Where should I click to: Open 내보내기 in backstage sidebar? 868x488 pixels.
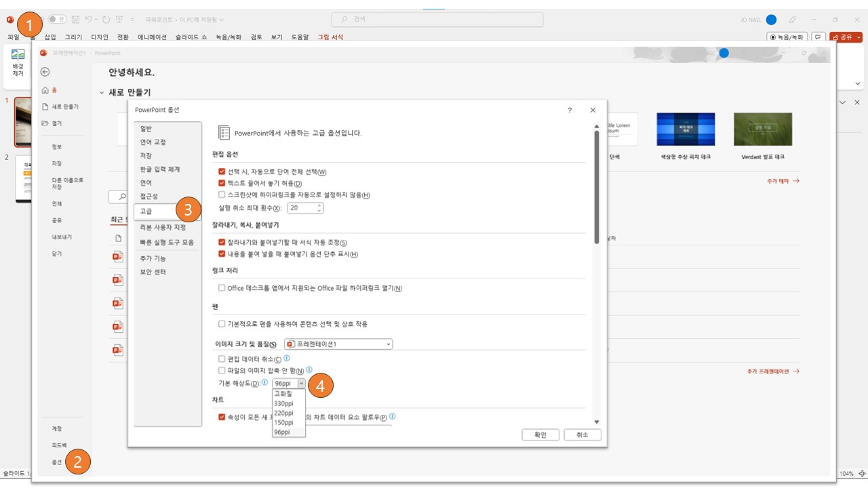62,237
